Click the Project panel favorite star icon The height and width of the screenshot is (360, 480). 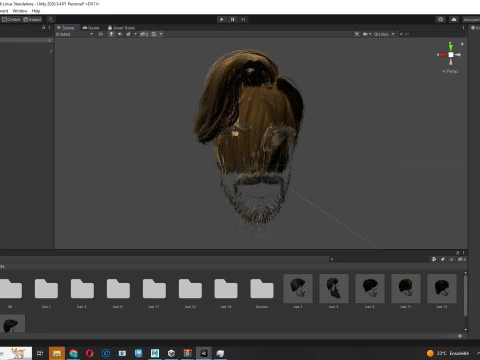[452, 259]
